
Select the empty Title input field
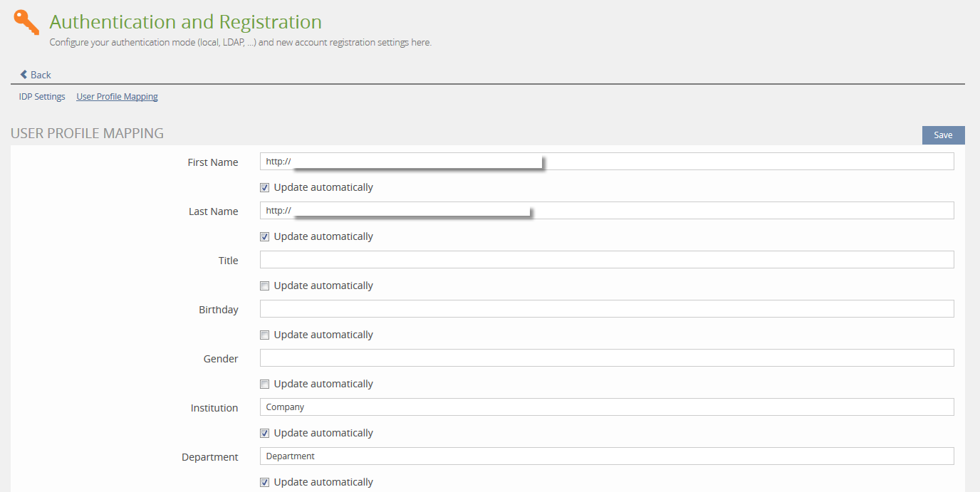coord(606,260)
